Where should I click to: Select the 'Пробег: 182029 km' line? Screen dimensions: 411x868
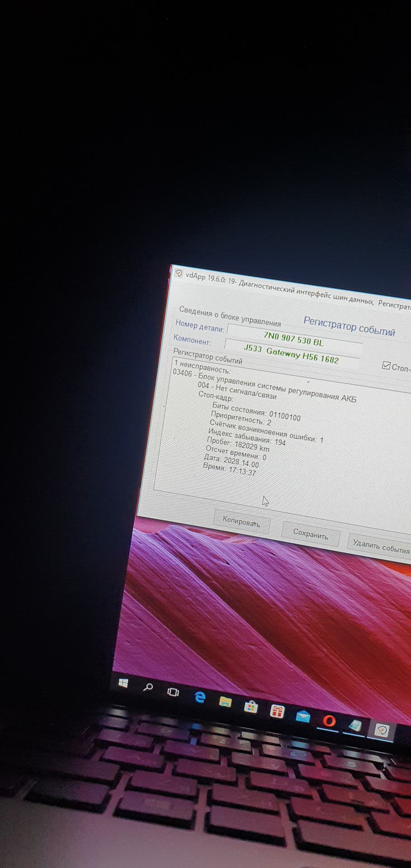(238, 444)
